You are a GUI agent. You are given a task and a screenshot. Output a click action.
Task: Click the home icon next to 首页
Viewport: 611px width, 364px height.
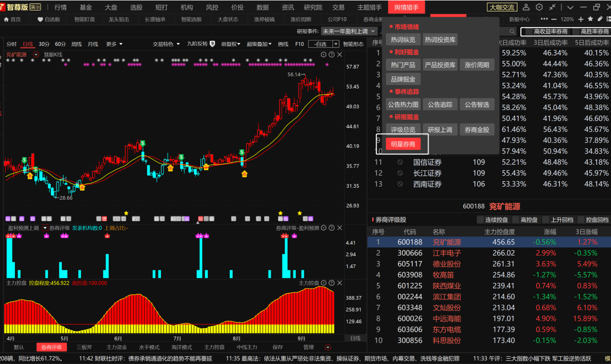[x=6, y=19]
